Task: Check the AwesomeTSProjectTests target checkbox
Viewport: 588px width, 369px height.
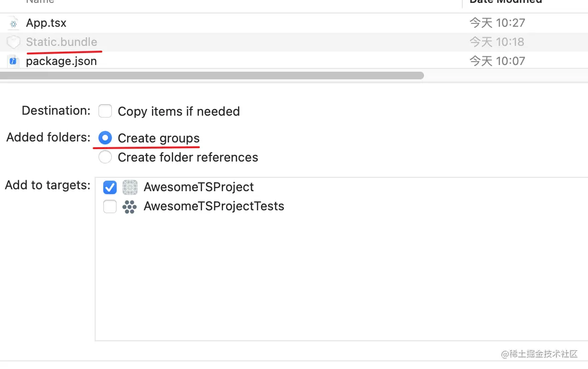Action: [110, 206]
